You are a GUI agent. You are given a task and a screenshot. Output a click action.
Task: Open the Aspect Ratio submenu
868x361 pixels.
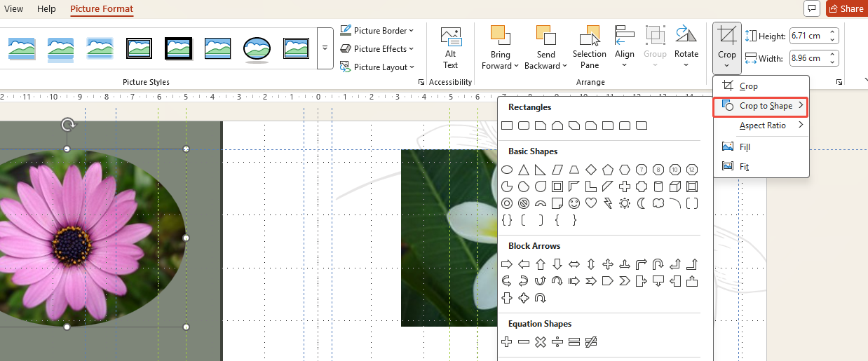[x=762, y=125]
